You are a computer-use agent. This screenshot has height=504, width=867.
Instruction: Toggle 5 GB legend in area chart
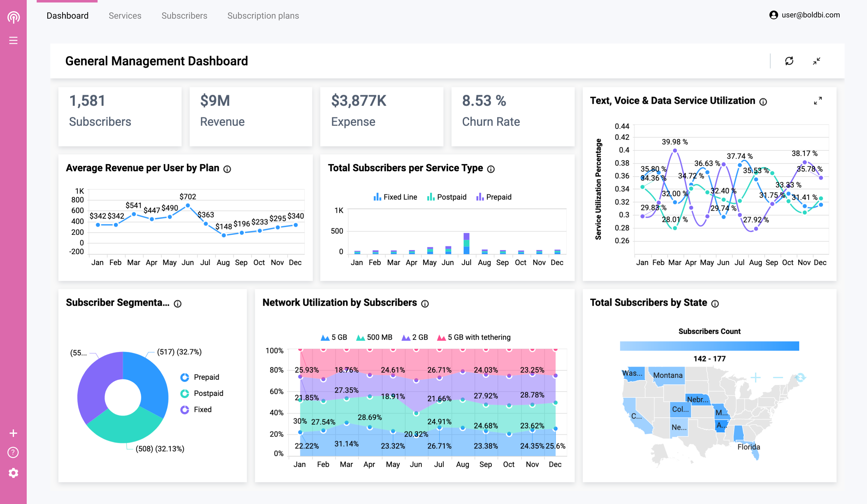[334, 337]
